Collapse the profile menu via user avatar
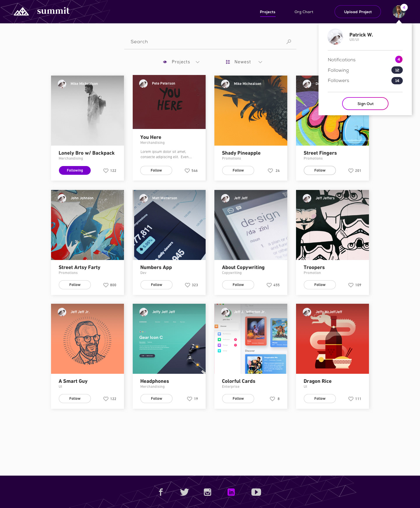420x508 pixels. pyautogui.click(x=399, y=12)
